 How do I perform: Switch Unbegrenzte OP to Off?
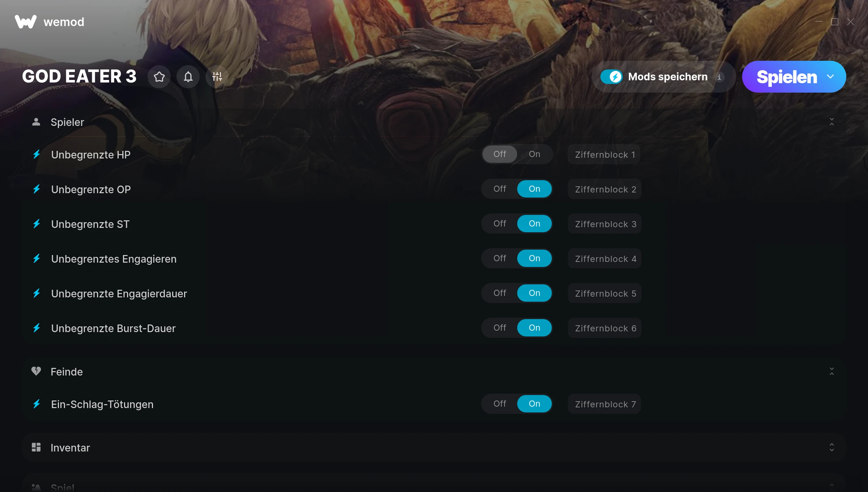click(x=500, y=189)
